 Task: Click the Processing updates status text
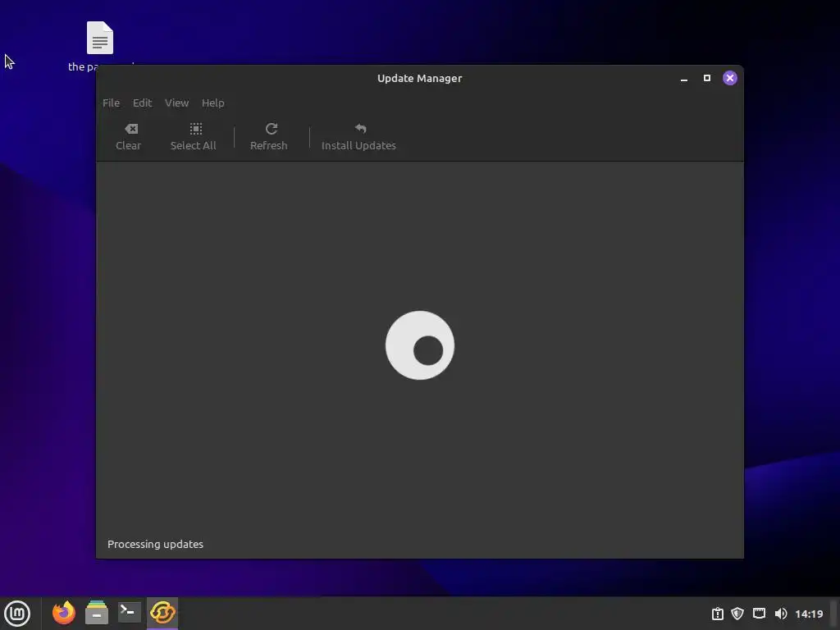155,545
